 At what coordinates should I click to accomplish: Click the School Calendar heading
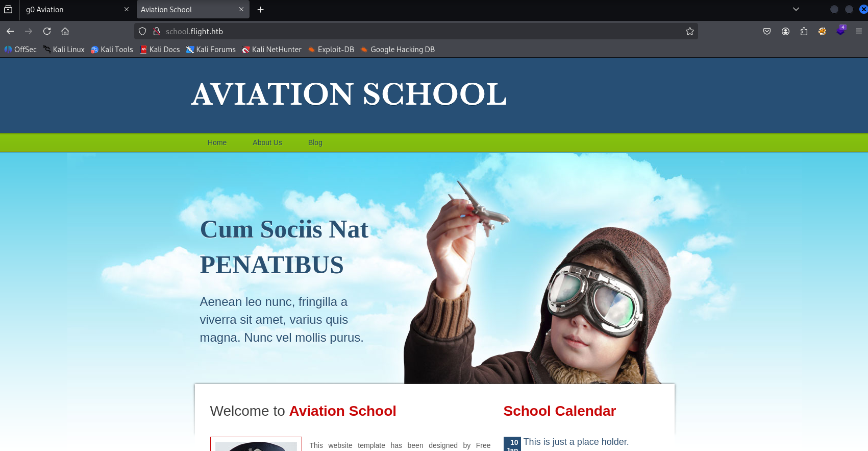(x=560, y=411)
